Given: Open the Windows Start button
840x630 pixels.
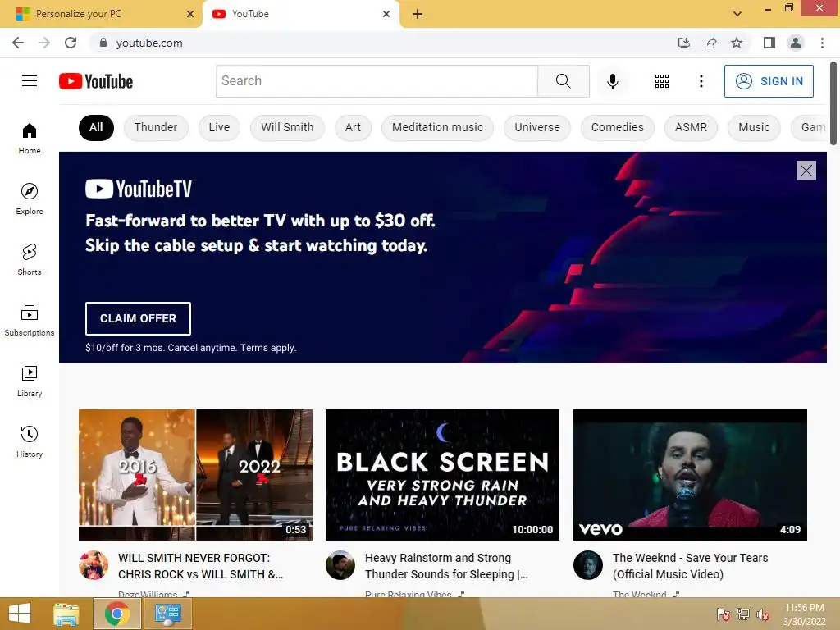Looking at the screenshot, I should click(x=20, y=614).
